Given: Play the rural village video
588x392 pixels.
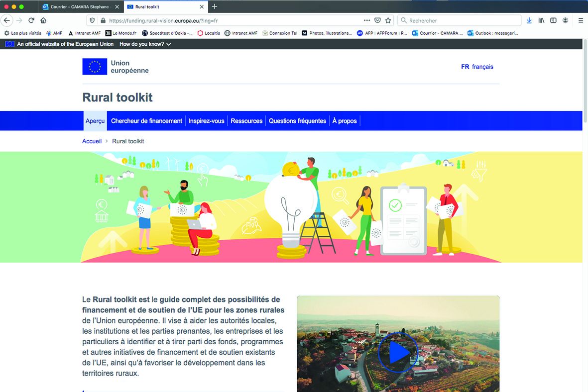Looking at the screenshot, I should click(x=398, y=352).
